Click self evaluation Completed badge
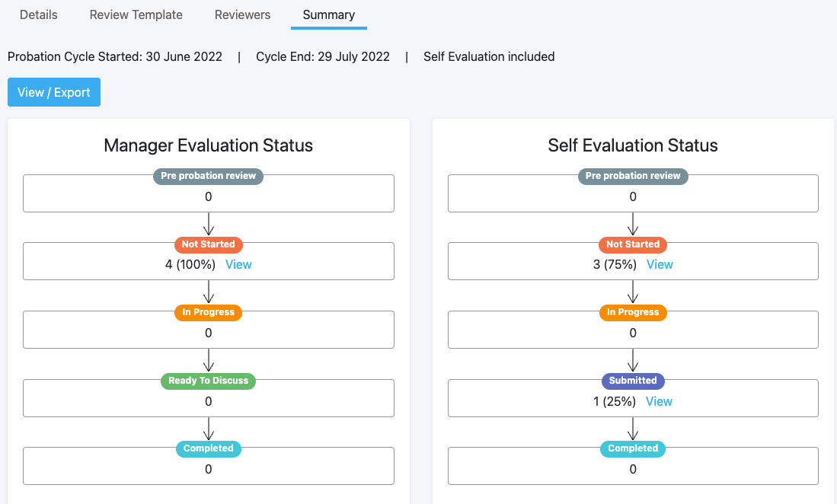 (633, 448)
